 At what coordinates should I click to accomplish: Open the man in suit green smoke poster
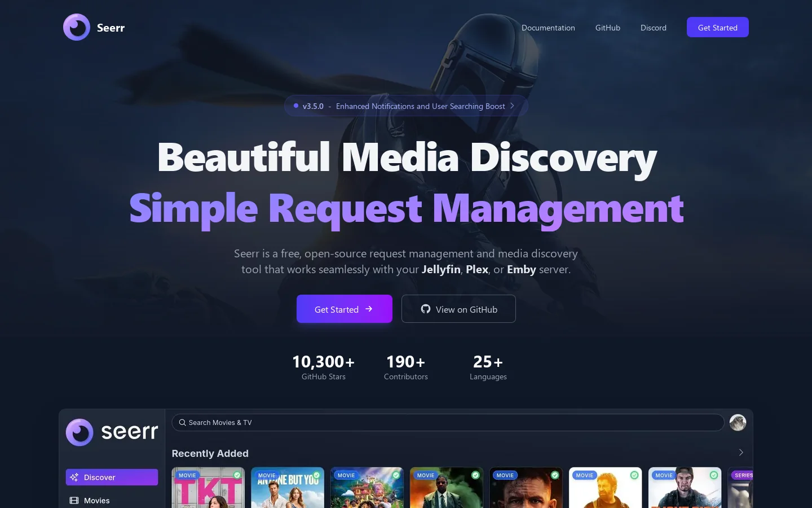coord(447,489)
